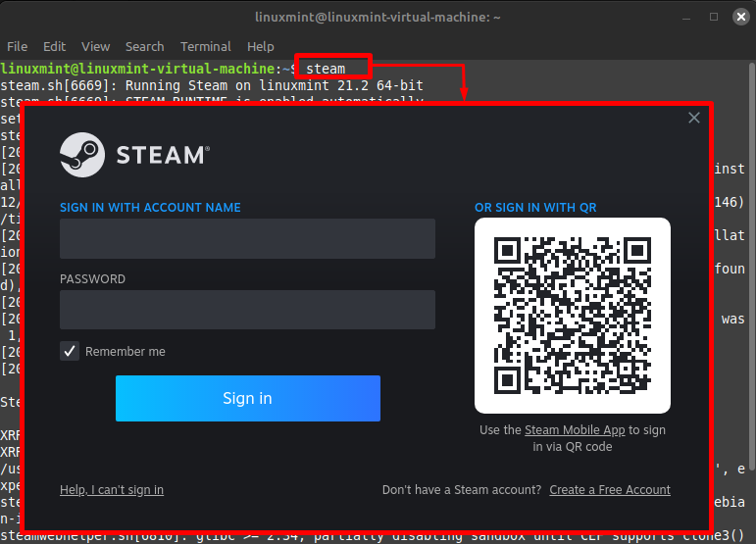Open the View menu

95,46
